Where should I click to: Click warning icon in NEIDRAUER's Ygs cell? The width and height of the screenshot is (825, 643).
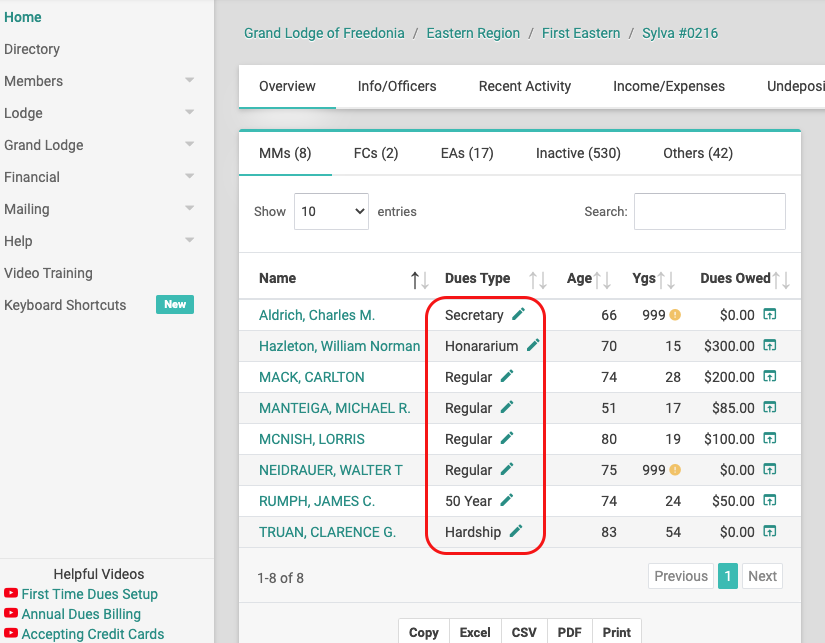(675, 469)
